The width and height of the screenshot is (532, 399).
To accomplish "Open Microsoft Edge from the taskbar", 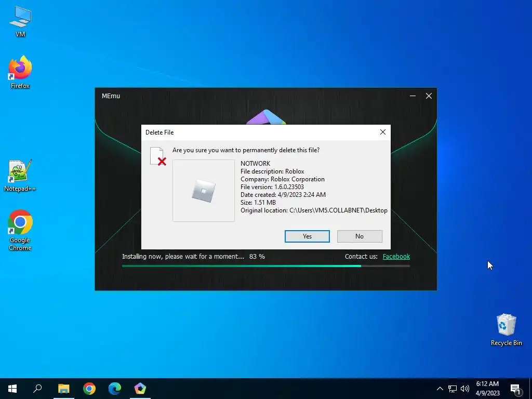I will (x=115, y=389).
